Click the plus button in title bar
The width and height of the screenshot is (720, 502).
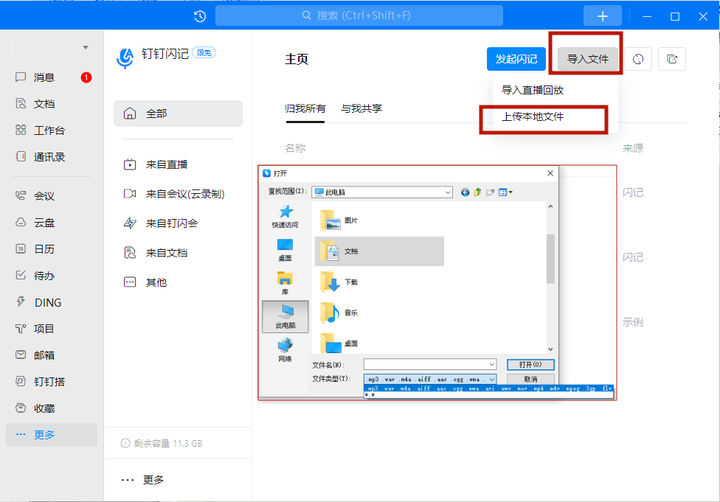click(x=602, y=17)
